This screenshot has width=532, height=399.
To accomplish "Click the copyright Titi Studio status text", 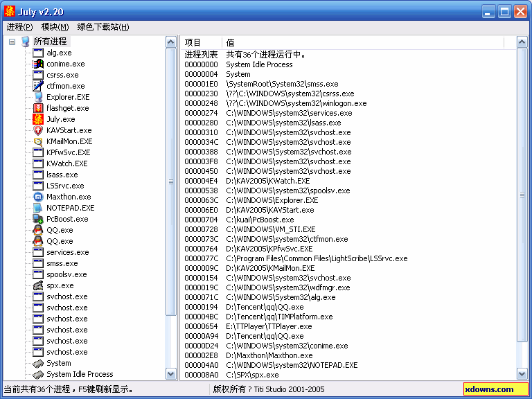I will coord(269,389).
